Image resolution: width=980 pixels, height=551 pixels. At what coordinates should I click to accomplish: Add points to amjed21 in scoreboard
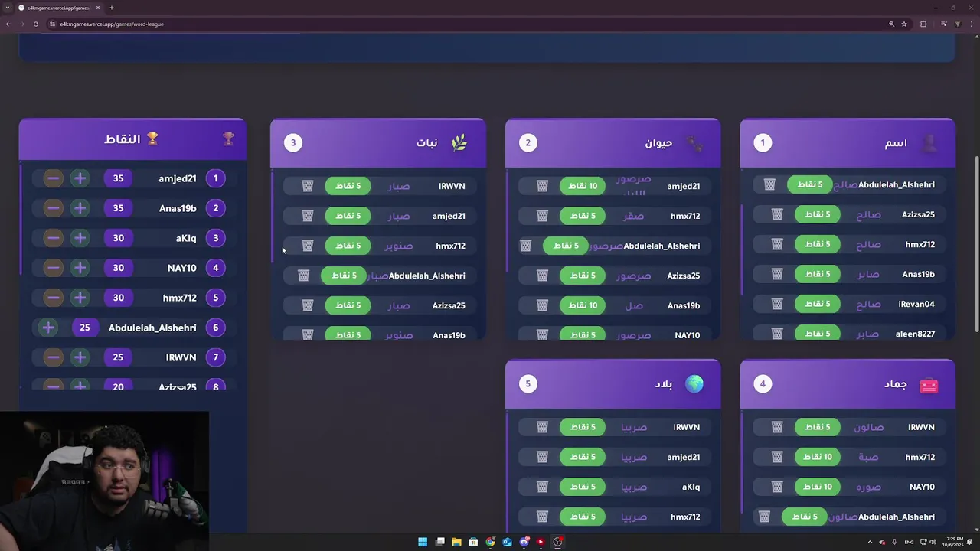[80, 178]
